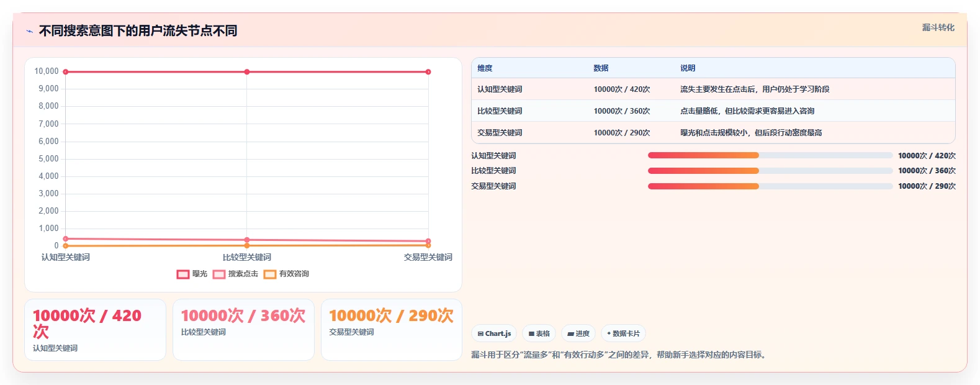Click x-axis label 比较型关键词

click(x=247, y=257)
